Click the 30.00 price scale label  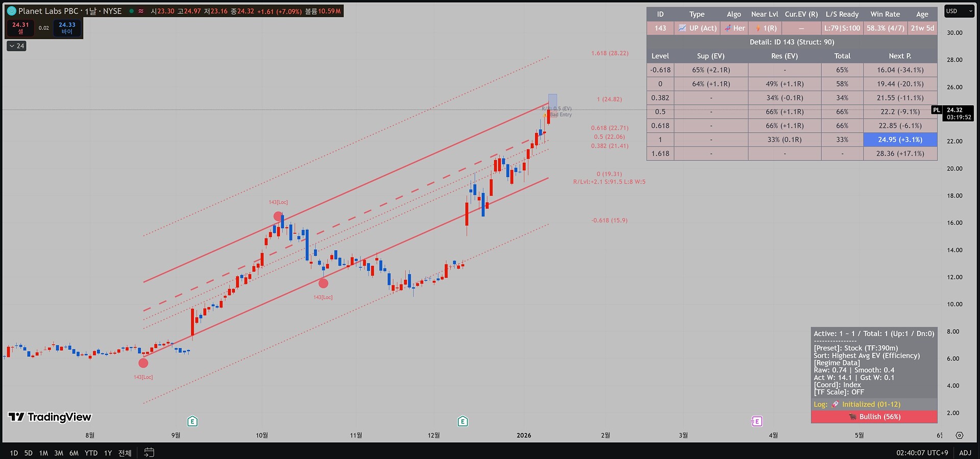pos(954,33)
